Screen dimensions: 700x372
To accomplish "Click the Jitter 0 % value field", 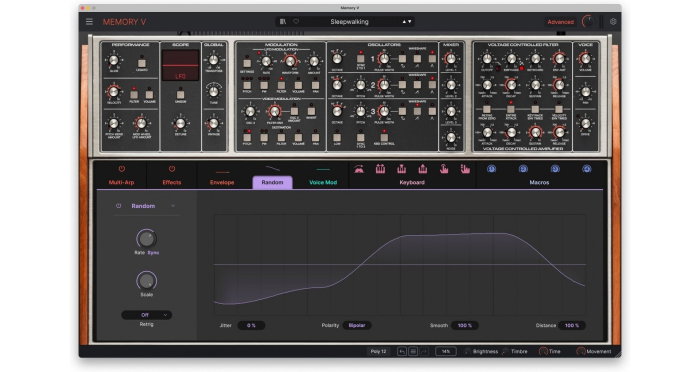I will click(x=251, y=326).
